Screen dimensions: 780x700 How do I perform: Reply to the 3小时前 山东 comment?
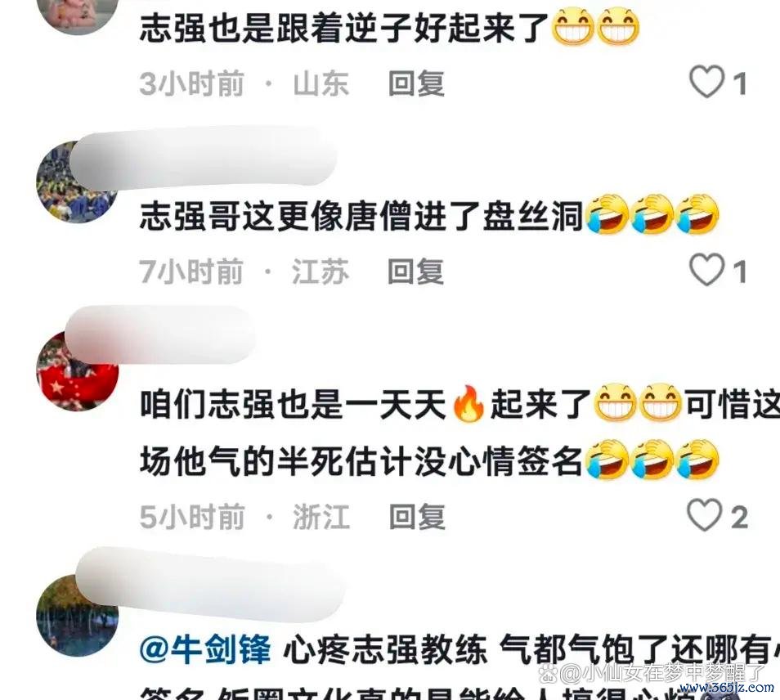coord(416,83)
